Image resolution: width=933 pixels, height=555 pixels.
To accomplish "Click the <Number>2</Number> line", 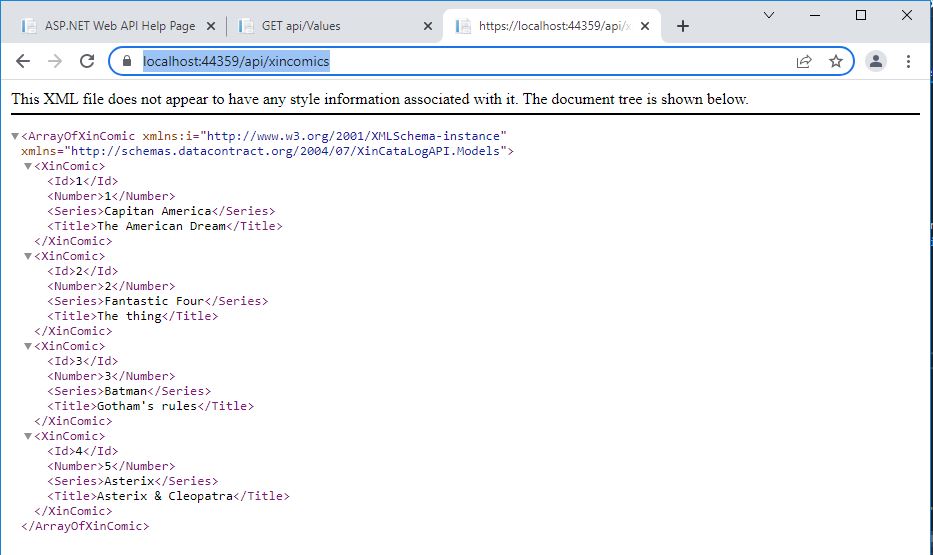I will point(111,286).
